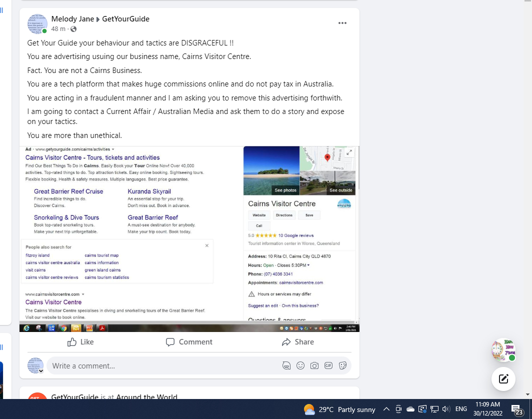
Task: Like the post with the thumbs-up
Action: [80, 342]
